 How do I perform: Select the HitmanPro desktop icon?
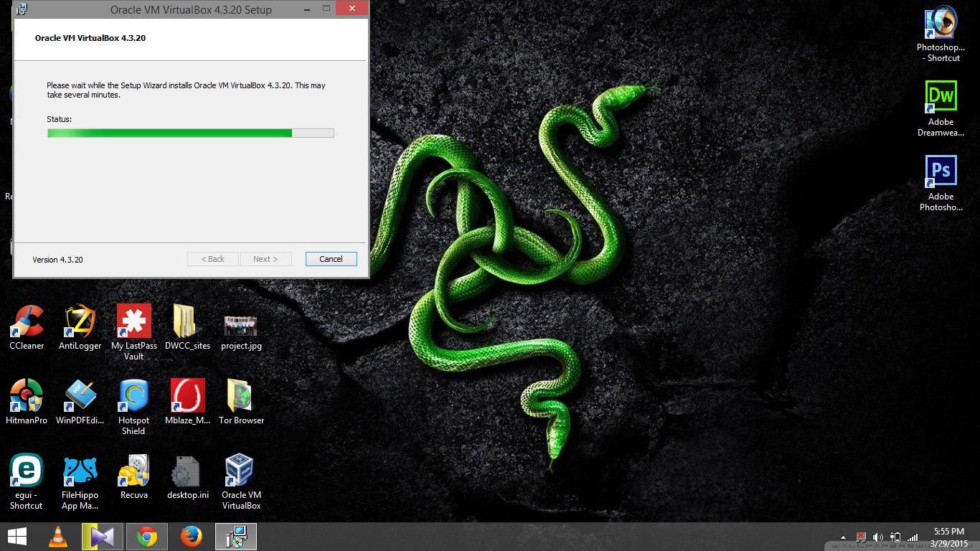[x=27, y=402]
